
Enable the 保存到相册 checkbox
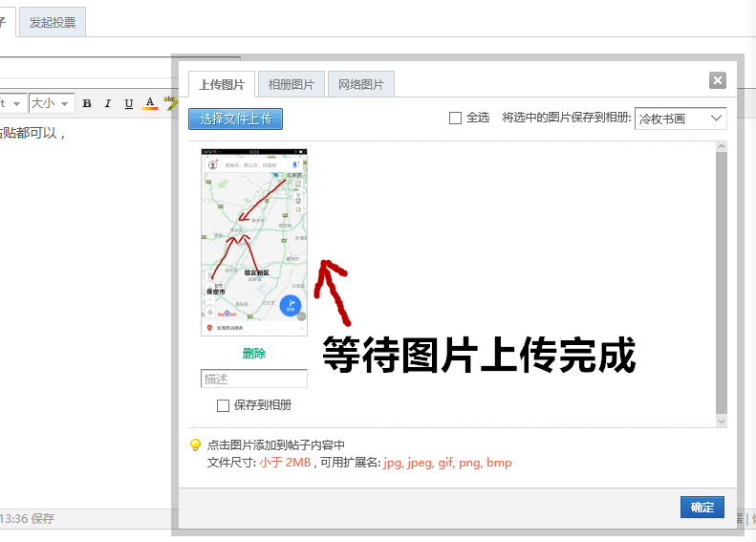click(x=223, y=405)
